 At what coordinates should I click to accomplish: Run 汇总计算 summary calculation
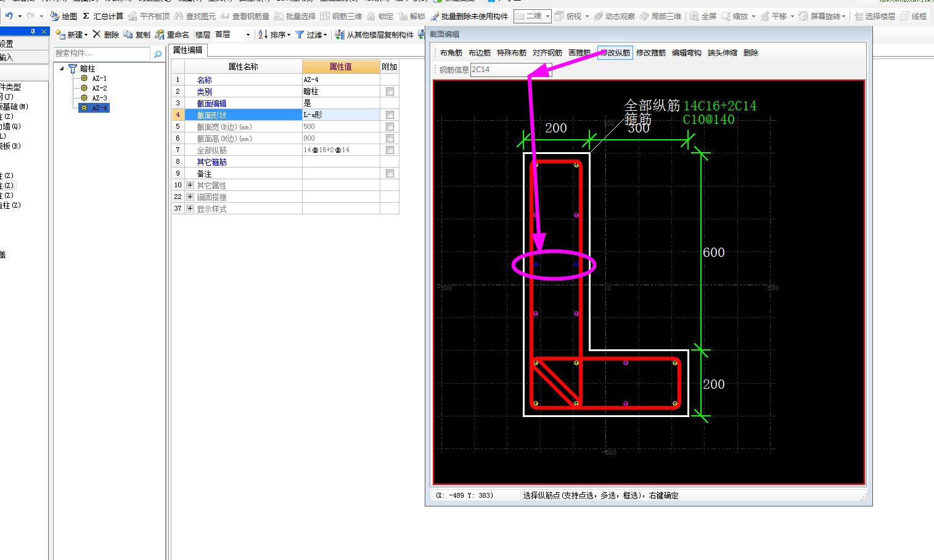[x=102, y=16]
